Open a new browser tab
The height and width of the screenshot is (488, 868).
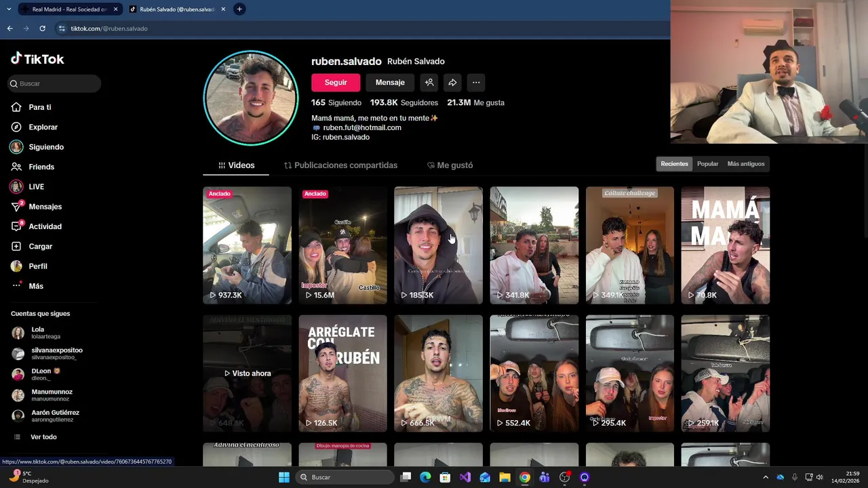point(239,9)
